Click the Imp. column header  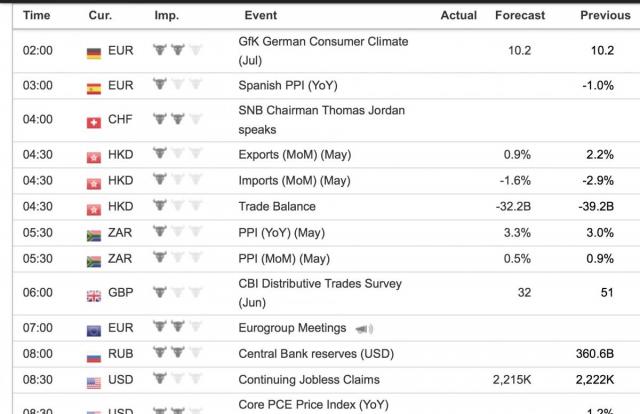click(166, 16)
